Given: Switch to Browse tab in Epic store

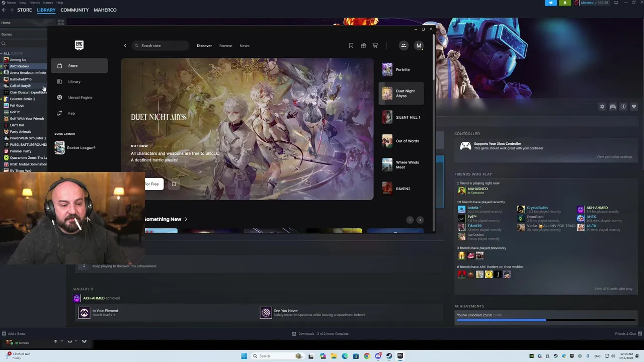Looking at the screenshot, I should coord(225,46).
